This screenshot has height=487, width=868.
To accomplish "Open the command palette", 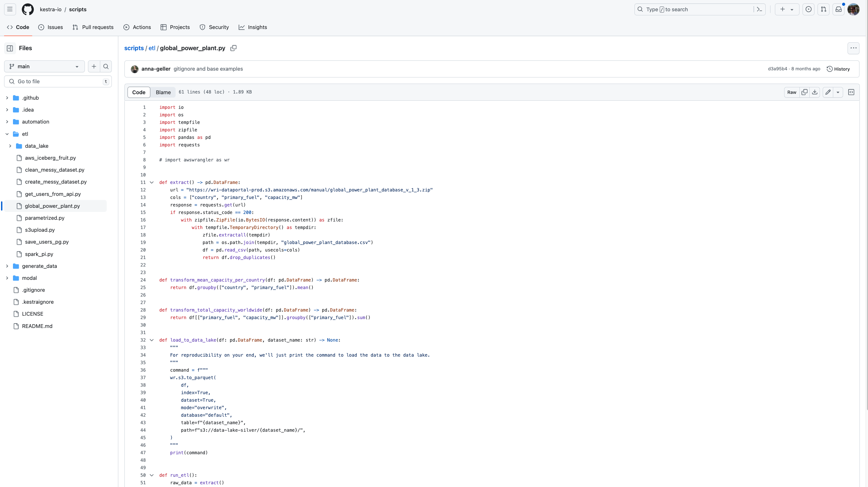I will pyautogui.click(x=759, y=9).
